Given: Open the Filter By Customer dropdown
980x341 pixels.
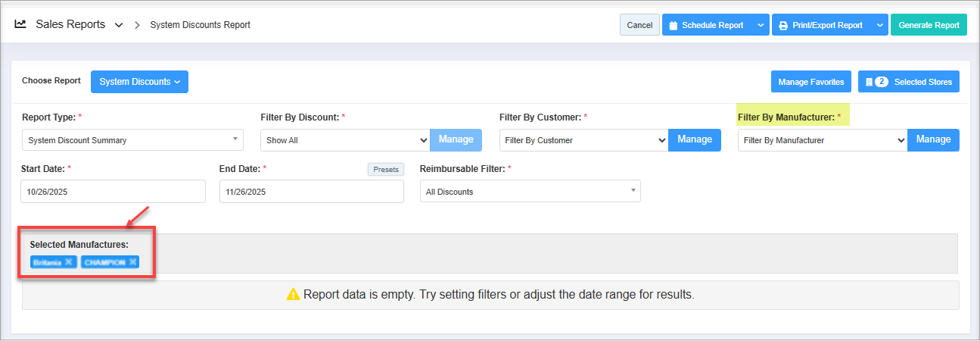Looking at the screenshot, I should click(583, 140).
